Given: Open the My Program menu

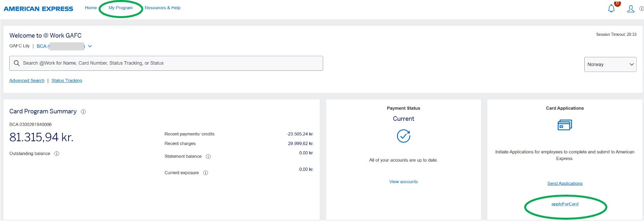Looking at the screenshot, I should pos(121,8).
